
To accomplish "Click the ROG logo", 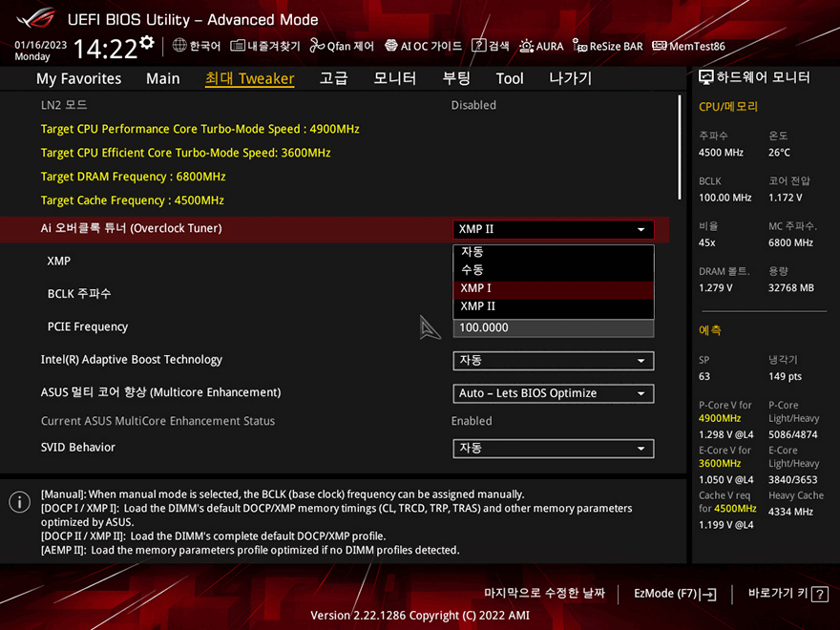I will [x=35, y=19].
